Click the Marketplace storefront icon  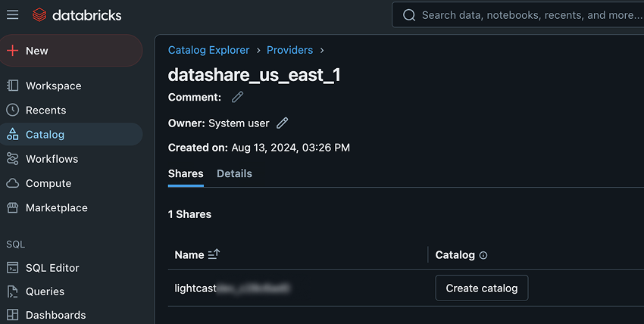point(13,207)
